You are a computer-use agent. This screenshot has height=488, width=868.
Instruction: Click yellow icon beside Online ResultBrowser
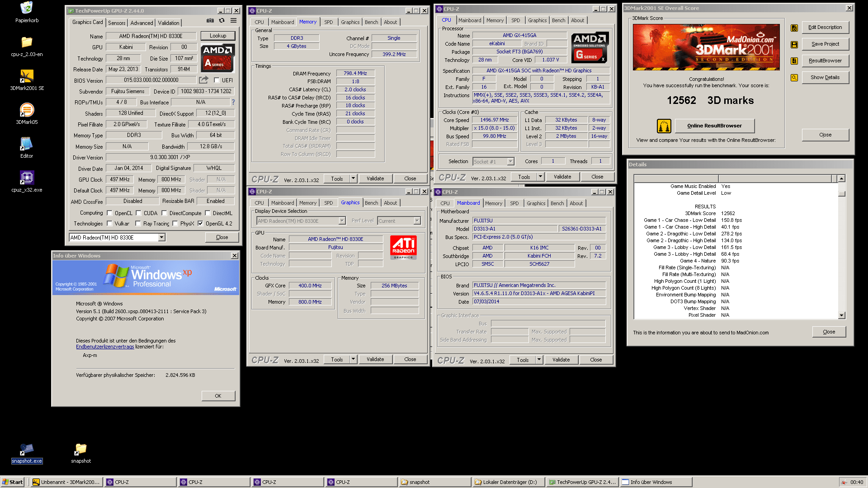click(664, 126)
